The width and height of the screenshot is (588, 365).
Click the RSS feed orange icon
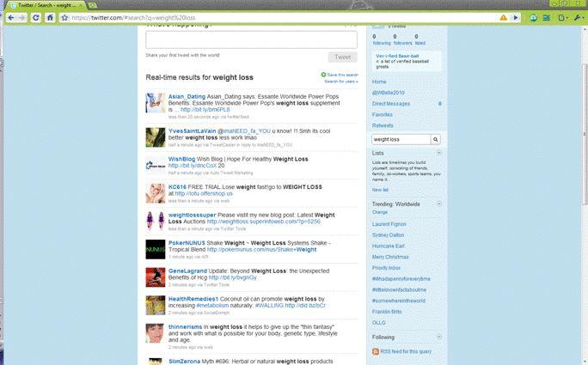coord(375,350)
